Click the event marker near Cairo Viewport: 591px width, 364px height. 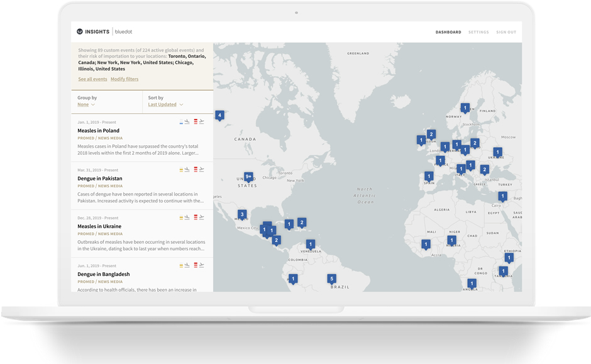click(502, 196)
